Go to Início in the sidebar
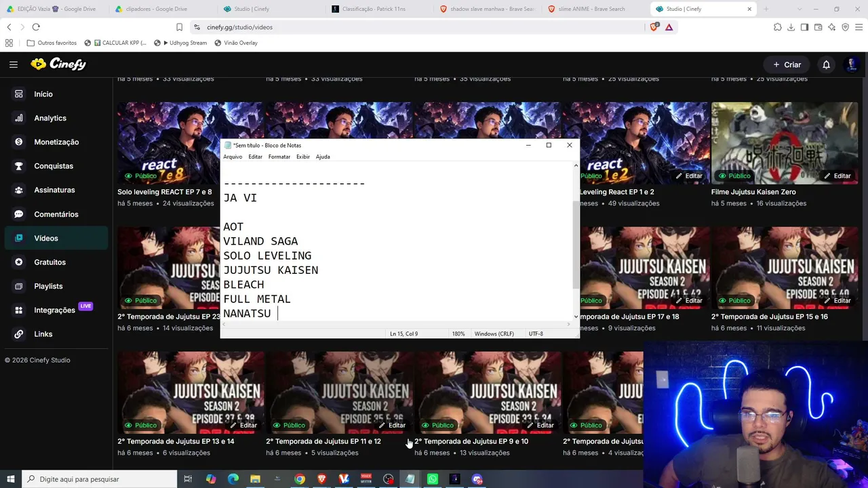Image resolution: width=868 pixels, height=488 pixels. coord(43,94)
